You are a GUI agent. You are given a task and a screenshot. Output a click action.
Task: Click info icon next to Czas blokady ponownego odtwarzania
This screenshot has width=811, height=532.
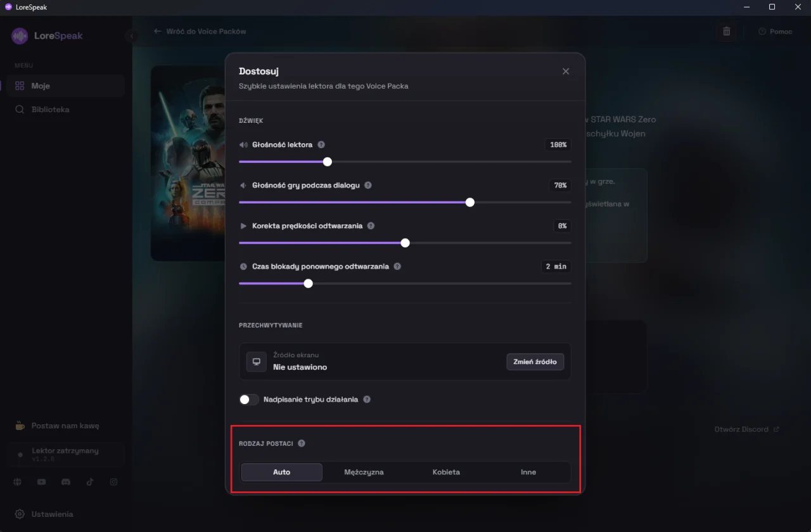(397, 267)
